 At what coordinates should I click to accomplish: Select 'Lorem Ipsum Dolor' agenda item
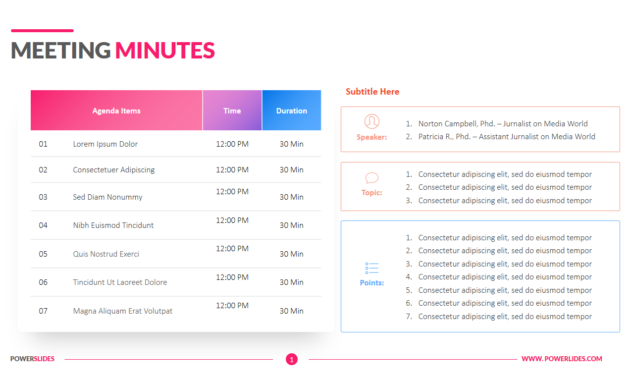105,144
